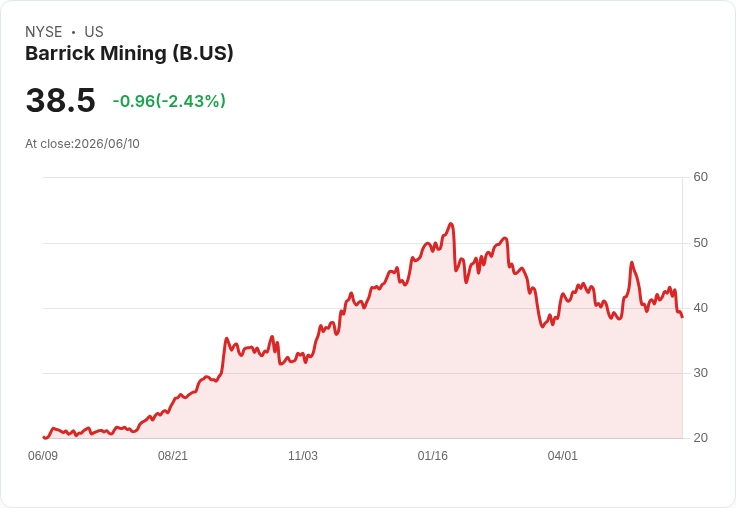736x508 pixels.
Task: Click the highest peak of the price line
Action: [x=451, y=224]
